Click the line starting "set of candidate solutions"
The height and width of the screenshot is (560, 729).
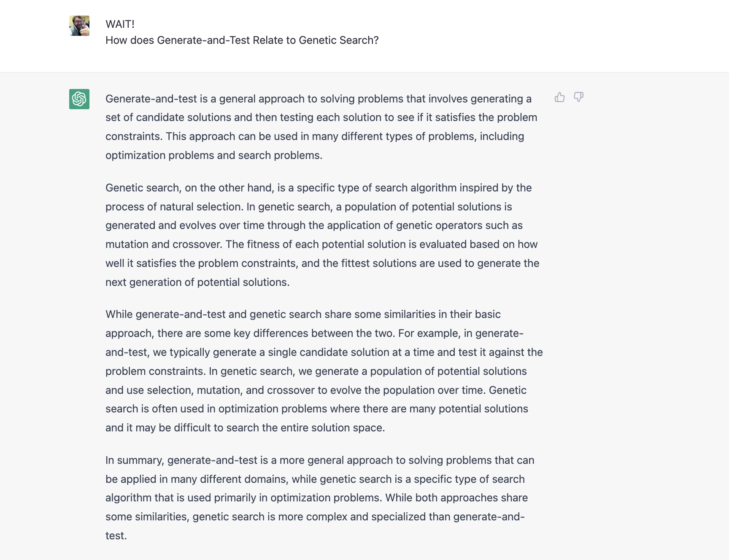point(321,117)
